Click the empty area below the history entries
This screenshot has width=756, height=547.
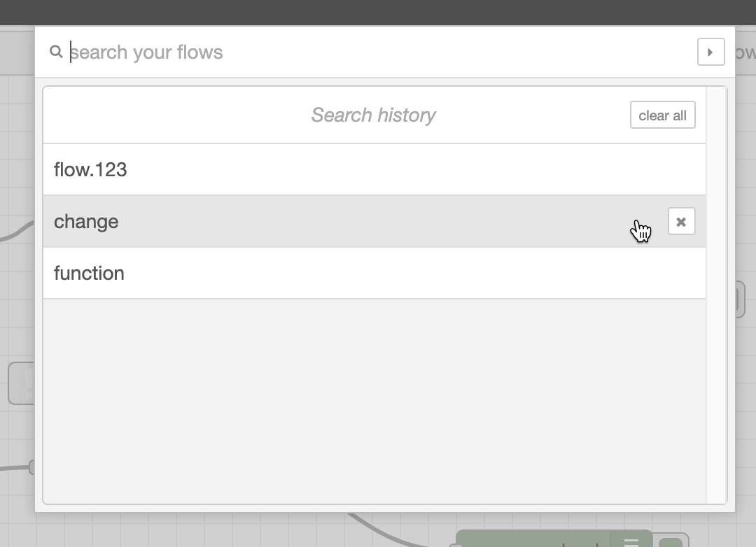(374, 401)
